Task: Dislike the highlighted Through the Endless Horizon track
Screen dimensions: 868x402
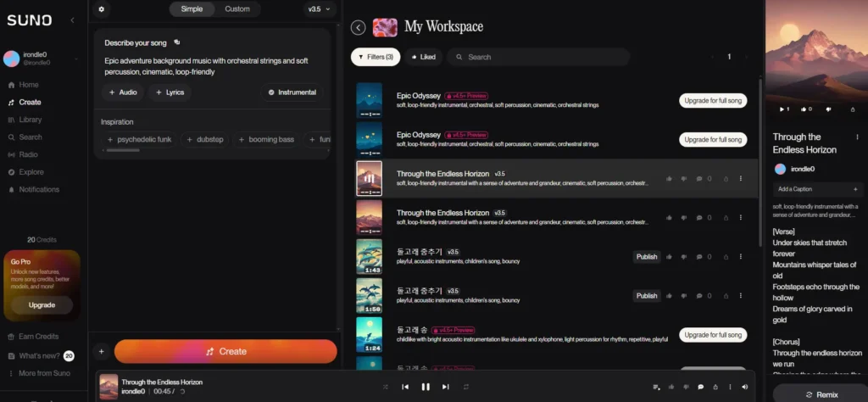Action: [x=684, y=179]
